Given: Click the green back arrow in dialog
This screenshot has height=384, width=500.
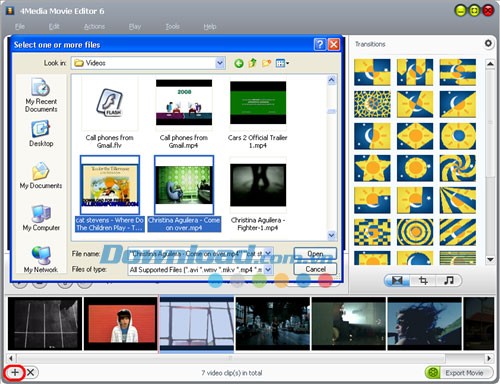Looking at the screenshot, I should [x=239, y=63].
